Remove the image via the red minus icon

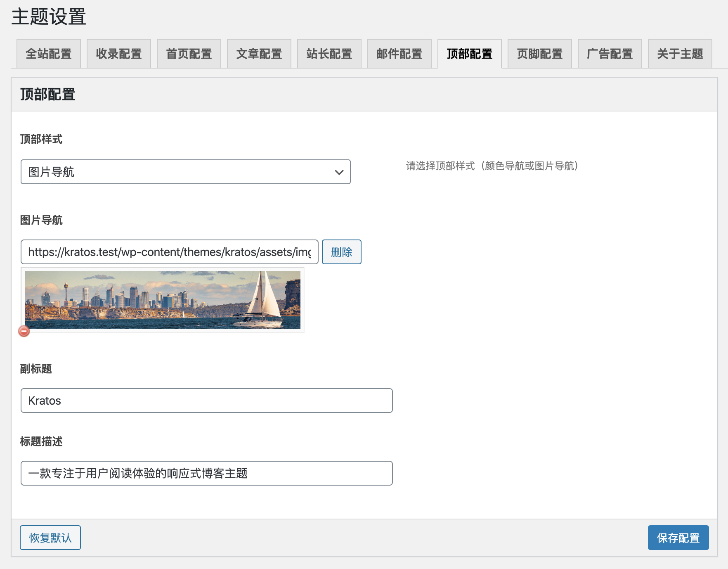tap(24, 331)
